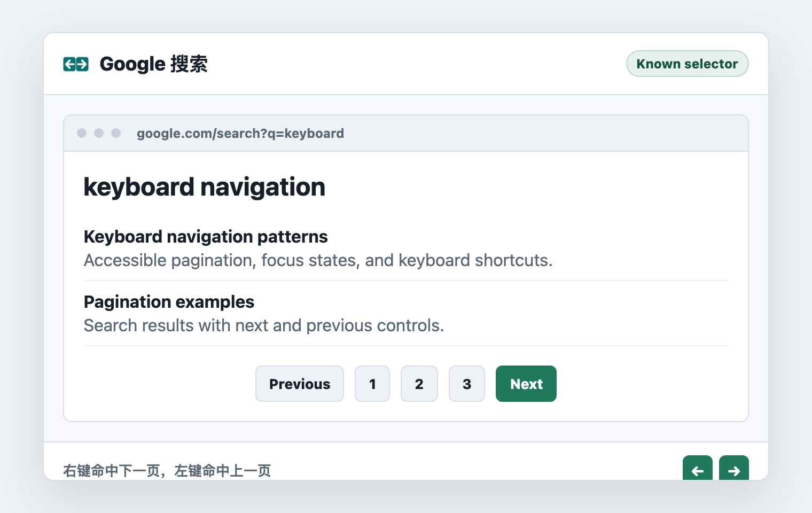
Task: Open the Pagination examples result
Action: click(169, 302)
